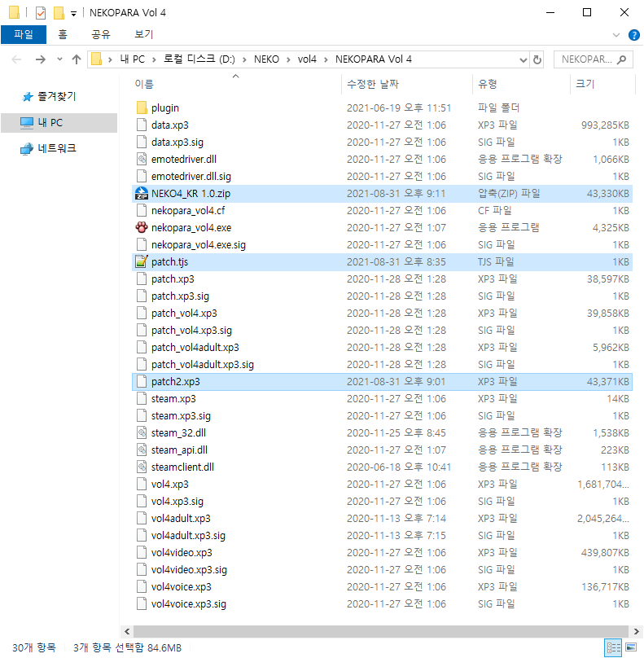Click the steam_api.dll file icon
Image resolution: width=644 pixels, height=658 pixels.
(142, 450)
